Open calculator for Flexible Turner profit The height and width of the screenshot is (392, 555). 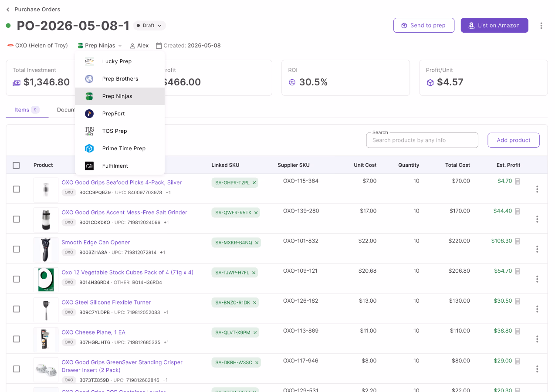click(x=518, y=301)
